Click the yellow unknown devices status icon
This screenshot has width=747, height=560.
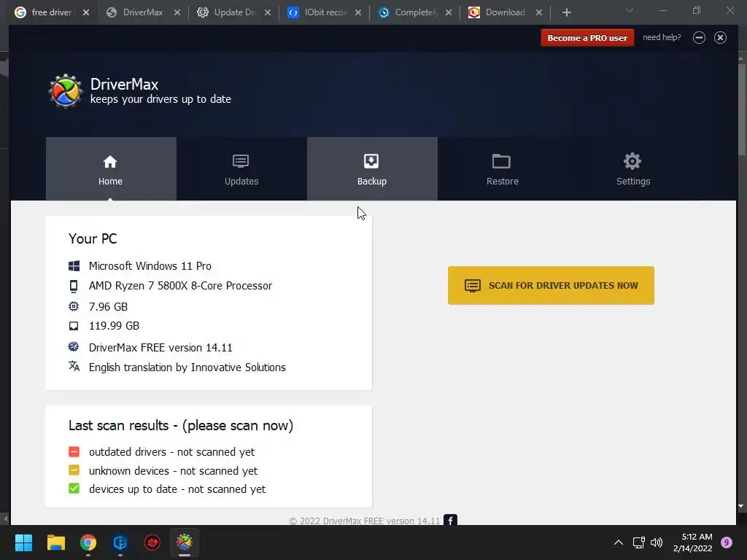(x=74, y=470)
